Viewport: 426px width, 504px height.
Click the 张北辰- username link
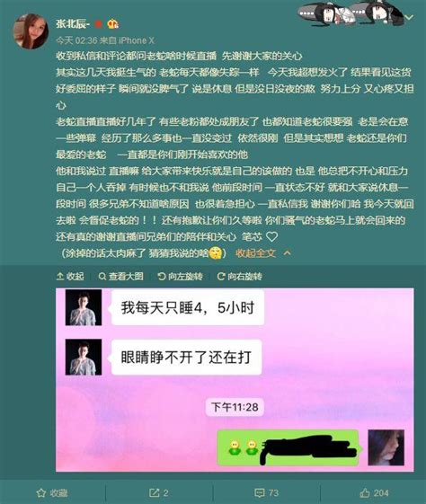[x=73, y=23]
